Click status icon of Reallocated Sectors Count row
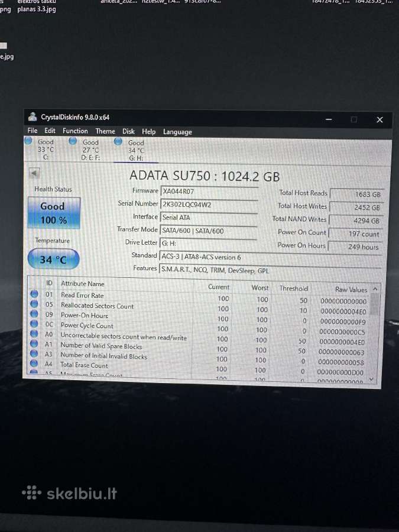 pyautogui.click(x=34, y=304)
